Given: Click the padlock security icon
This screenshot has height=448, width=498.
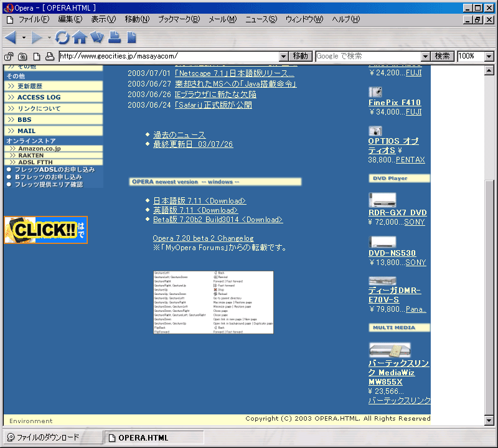Looking at the screenshot, I should pyautogui.click(x=9, y=57).
